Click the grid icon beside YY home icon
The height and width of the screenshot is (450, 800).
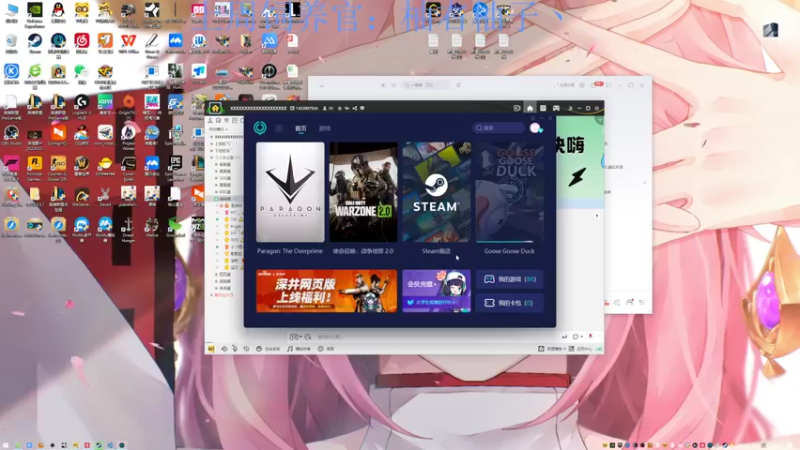(x=543, y=108)
